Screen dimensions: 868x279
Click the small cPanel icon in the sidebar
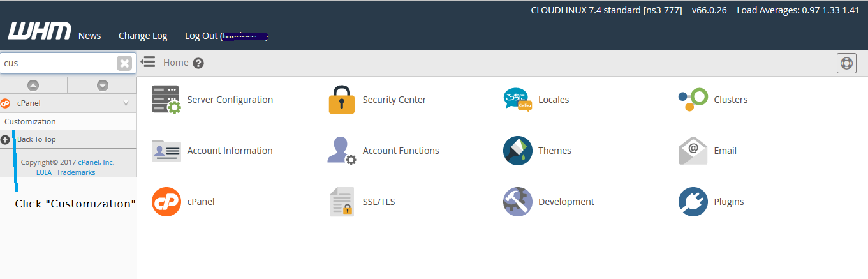[6, 103]
